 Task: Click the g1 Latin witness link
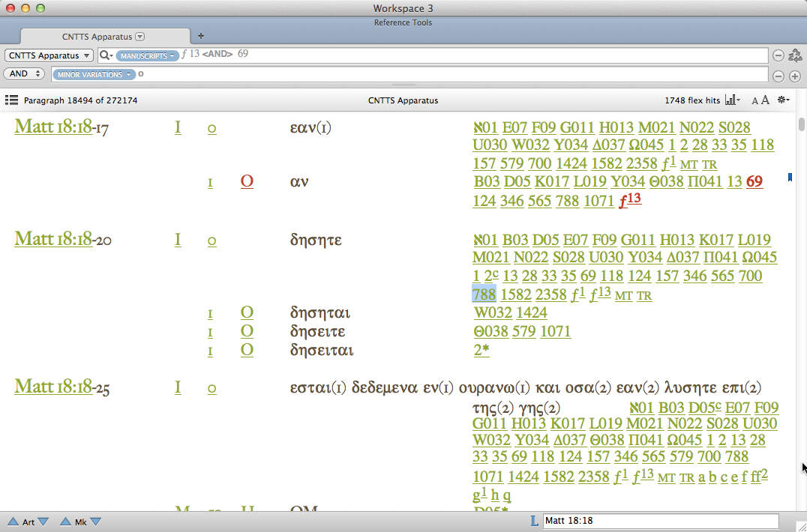[x=479, y=495]
